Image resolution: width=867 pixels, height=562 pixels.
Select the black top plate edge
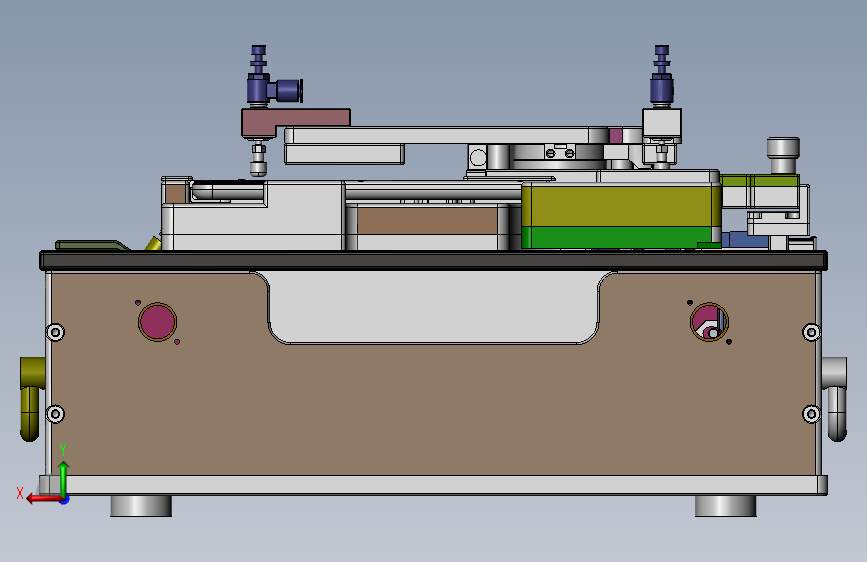pos(434,261)
